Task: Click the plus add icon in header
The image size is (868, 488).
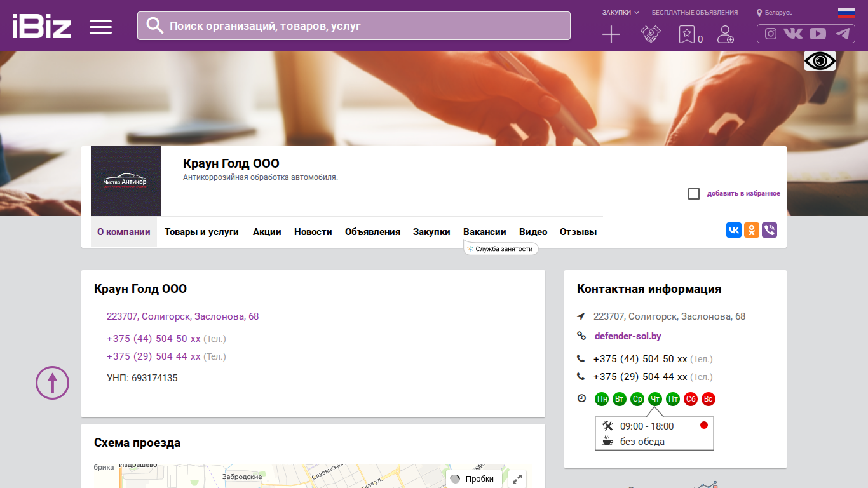Action: (x=611, y=34)
